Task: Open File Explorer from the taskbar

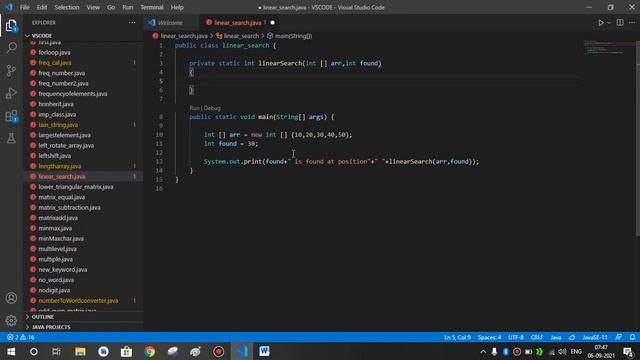Action: pyautogui.click(x=80, y=351)
